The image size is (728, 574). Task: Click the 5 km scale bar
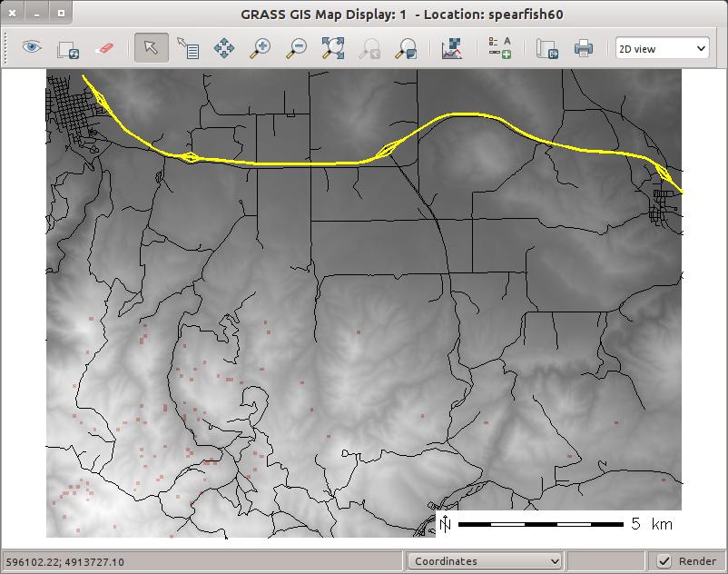[x=541, y=524]
